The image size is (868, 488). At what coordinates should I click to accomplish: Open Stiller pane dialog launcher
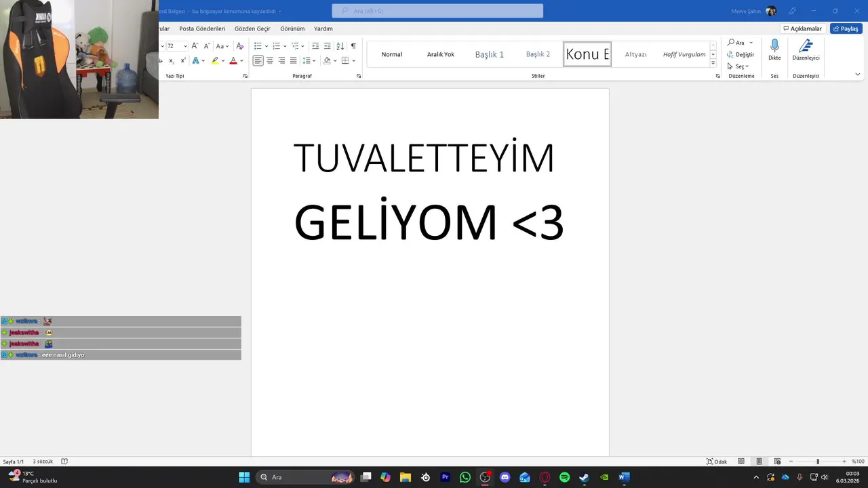717,76
